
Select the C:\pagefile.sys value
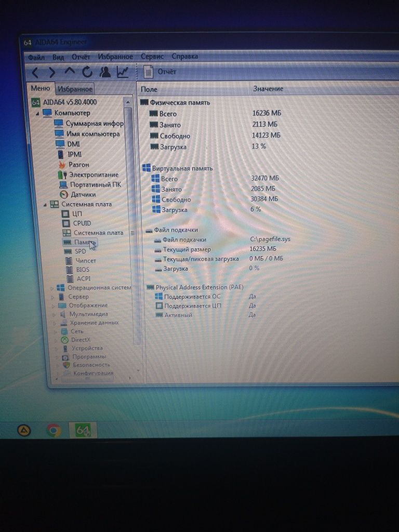pyautogui.click(x=270, y=239)
